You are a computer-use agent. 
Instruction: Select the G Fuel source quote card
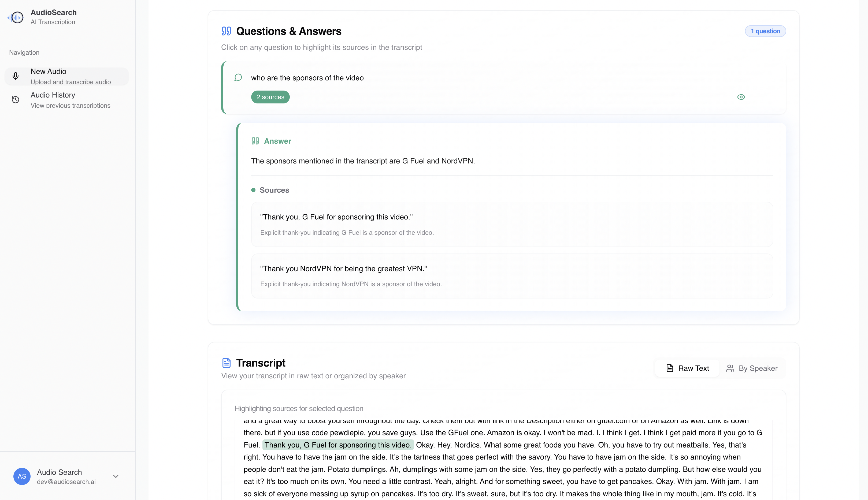(512, 224)
